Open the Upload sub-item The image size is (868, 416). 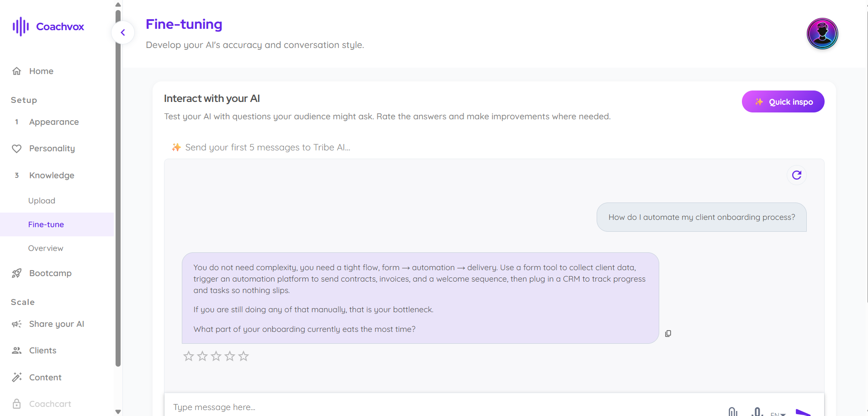tap(42, 201)
